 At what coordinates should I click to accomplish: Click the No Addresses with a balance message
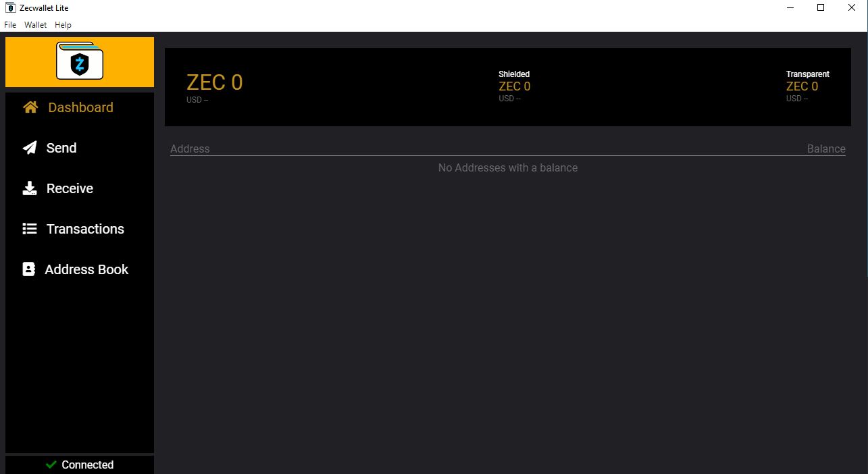point(507,167)
